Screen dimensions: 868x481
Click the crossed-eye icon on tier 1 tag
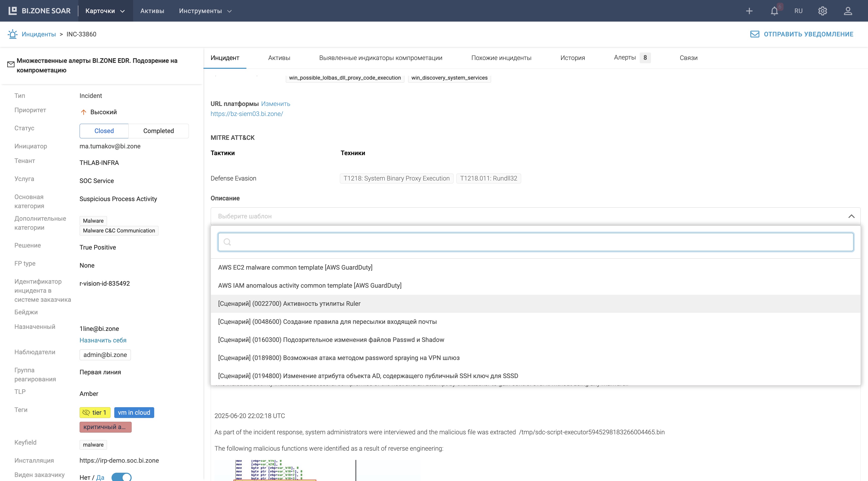click(x=86, y=413)
